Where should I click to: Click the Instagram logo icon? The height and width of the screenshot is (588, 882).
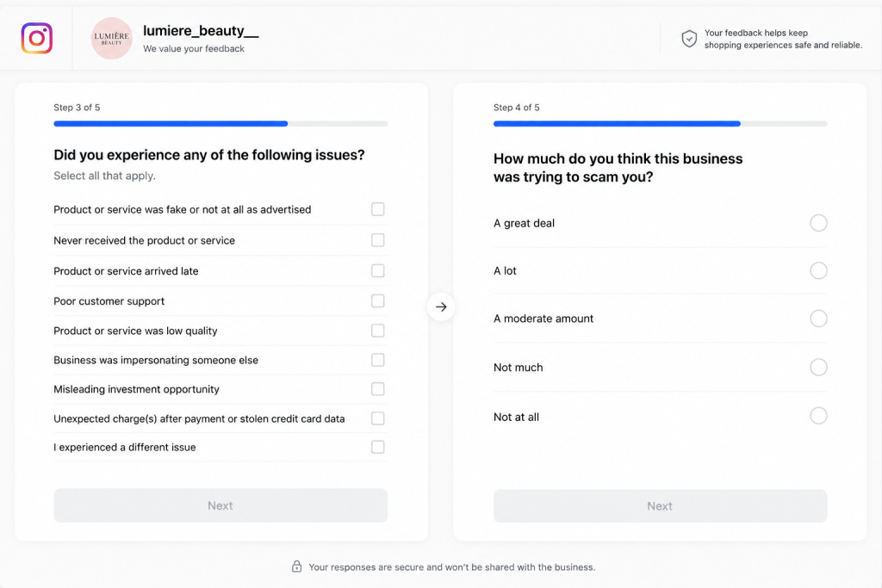(x=37, y=38)
